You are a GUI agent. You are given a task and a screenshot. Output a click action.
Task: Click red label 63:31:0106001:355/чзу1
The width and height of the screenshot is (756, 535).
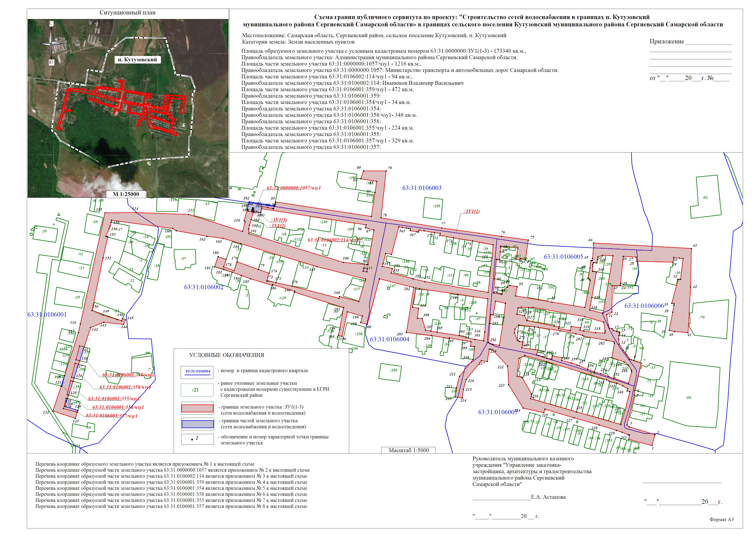tap(114, 399)
